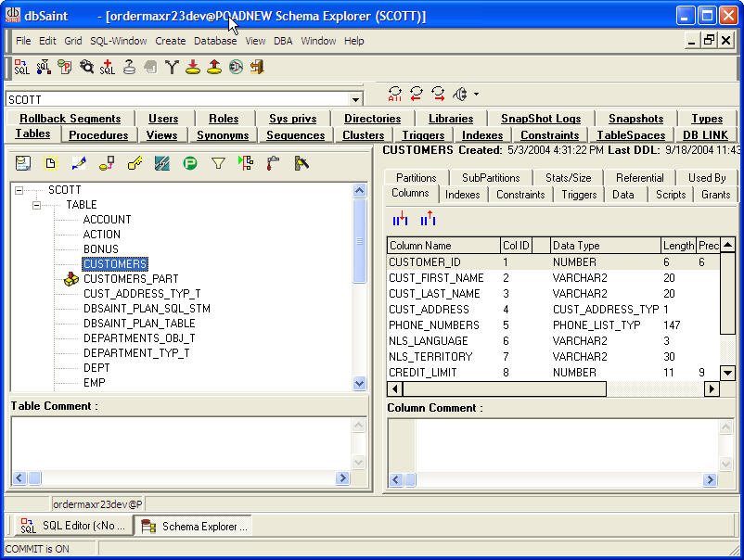
Task: Click the Data Type column header
Action: [x=606, y=246]
